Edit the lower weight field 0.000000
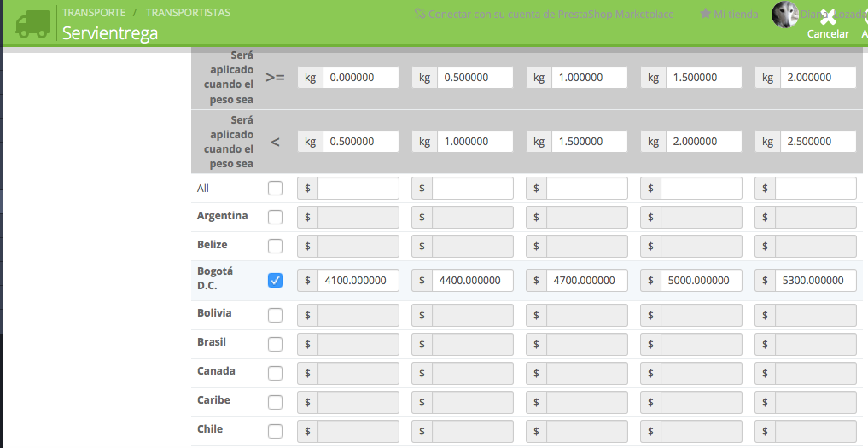This screenshot has height=448, width=868. click(361, 77)
